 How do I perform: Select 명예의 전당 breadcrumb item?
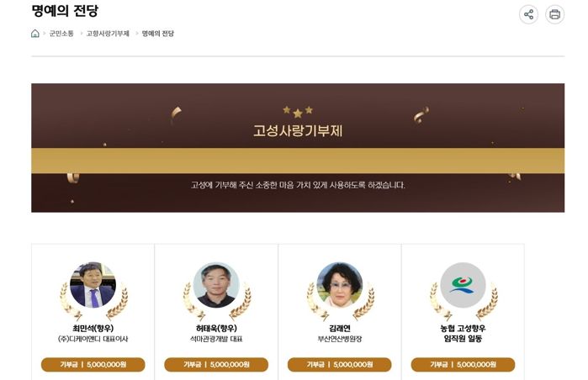(158, 34)
